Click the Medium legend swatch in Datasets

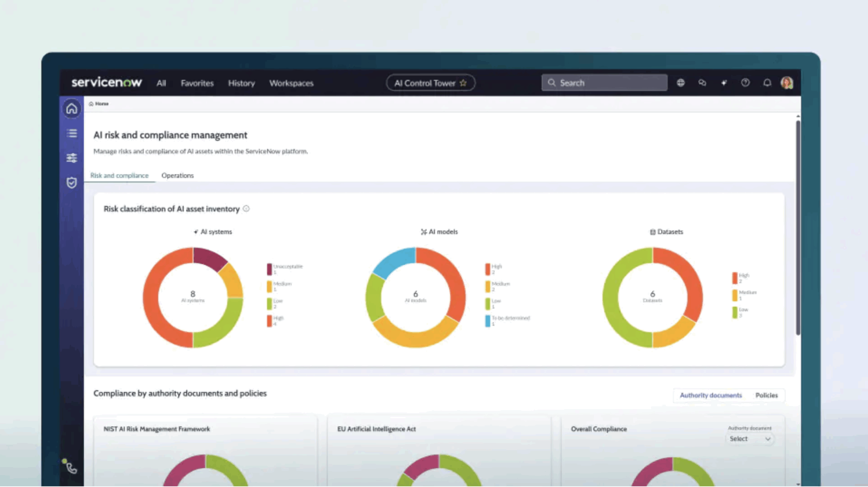click(x=735, y=295)
